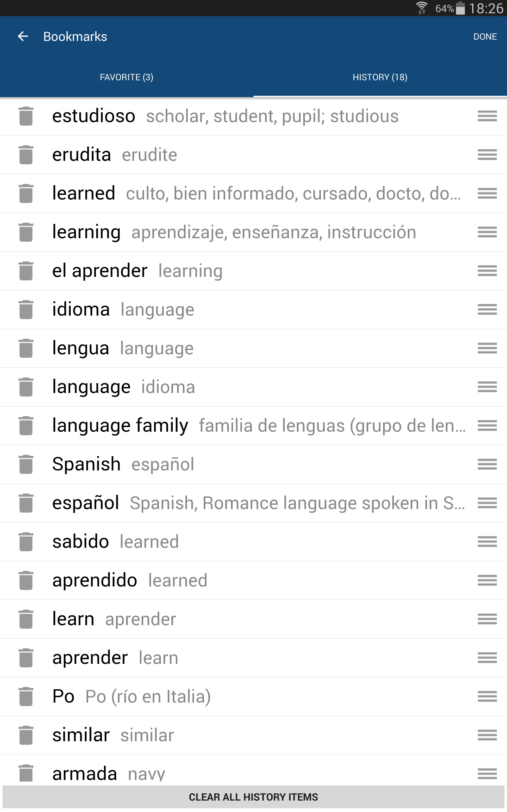Remove 'aprendido' with its trash icon
This screenshot has width=507, height=812.
tap(26, 580)
